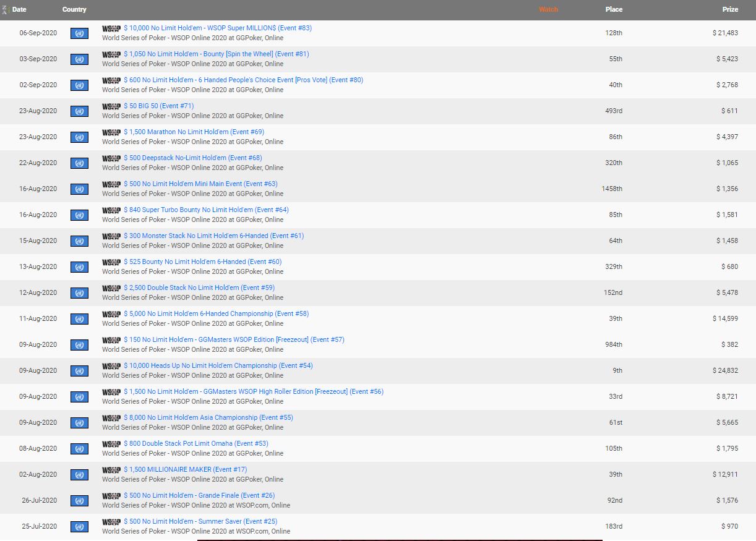Viewport: 756px width, 541px height.
Task: Click the flag icon in the 13-Aug-2020 row
Action: (79, 267)
